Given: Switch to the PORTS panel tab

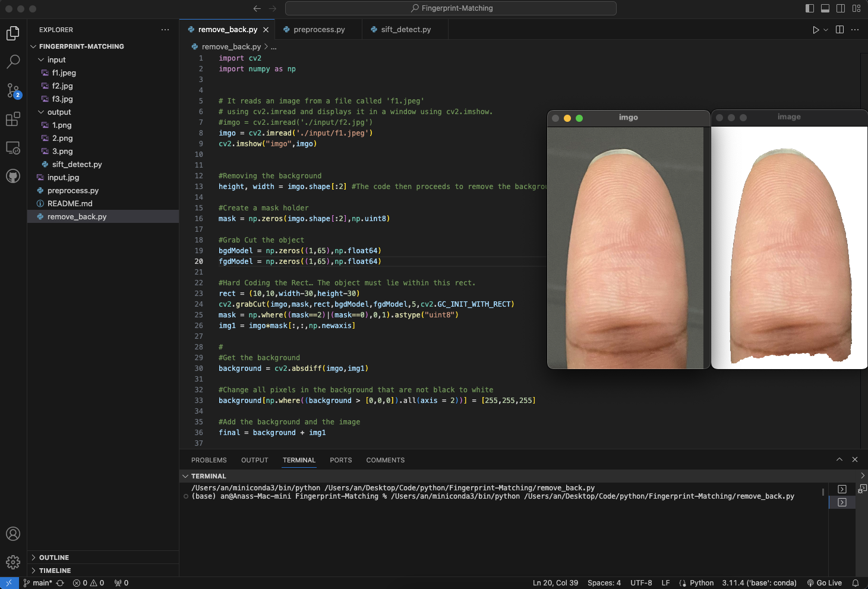Looking at the screenshot, I should coord(341,460).
